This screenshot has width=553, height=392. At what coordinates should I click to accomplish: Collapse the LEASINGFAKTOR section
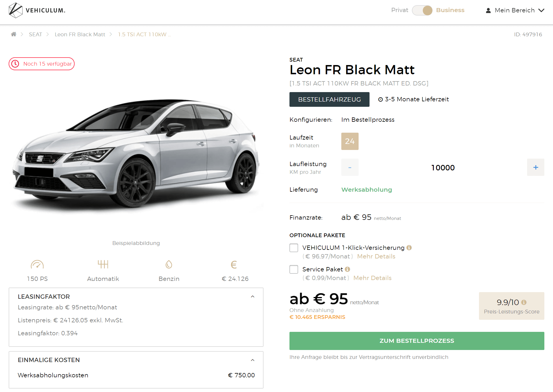pyautogui.click(x=253, y=296)
